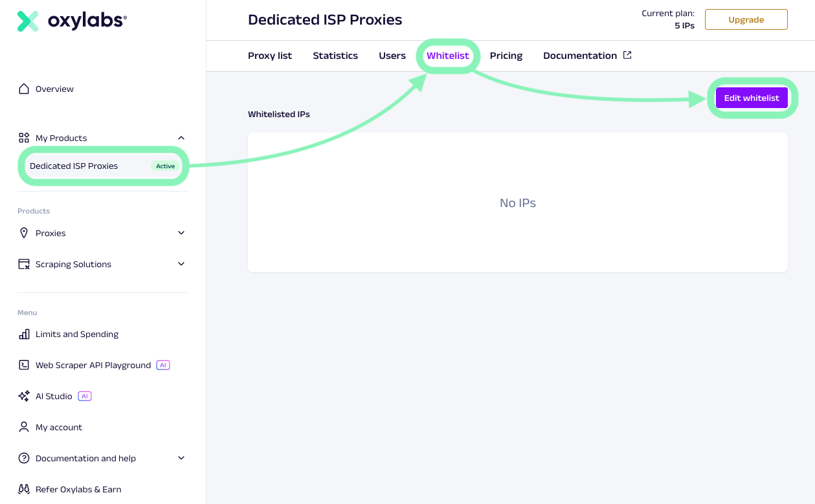Click the Limits and Spending chart icon
Viewport: 815px width, 504px height.
24,334
